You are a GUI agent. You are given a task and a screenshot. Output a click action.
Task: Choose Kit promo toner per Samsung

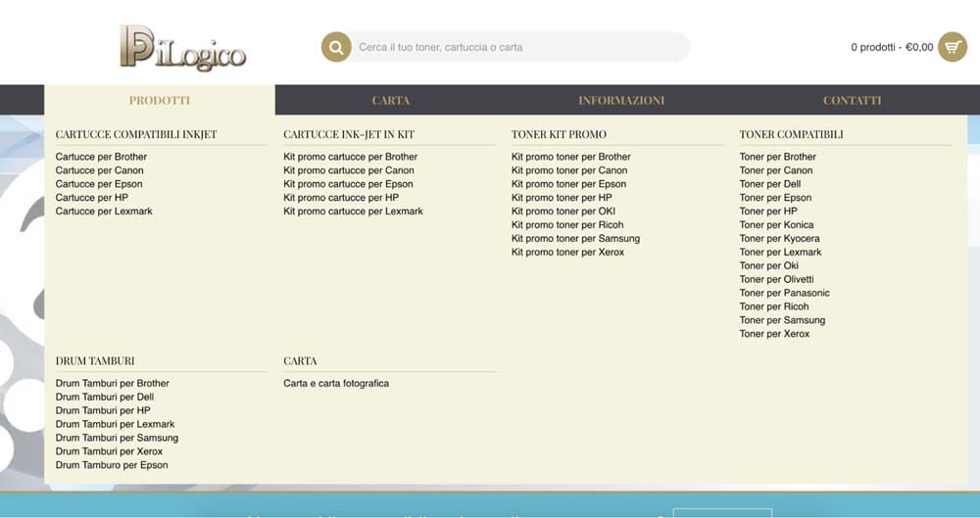[575, 239]
